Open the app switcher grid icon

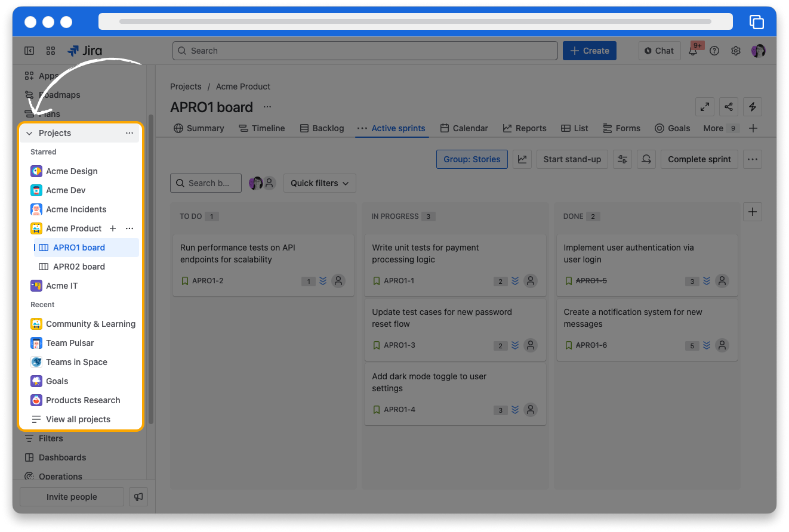(x=51, y=51)
